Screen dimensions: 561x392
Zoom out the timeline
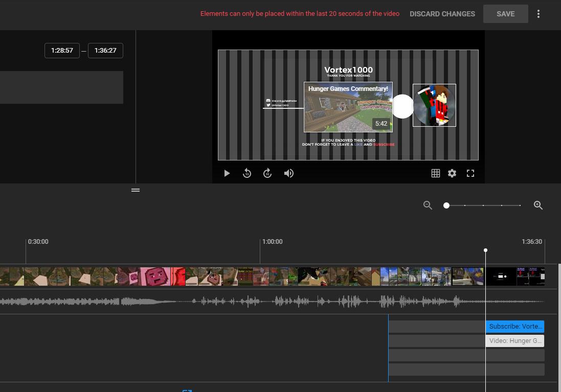point(428,205)
